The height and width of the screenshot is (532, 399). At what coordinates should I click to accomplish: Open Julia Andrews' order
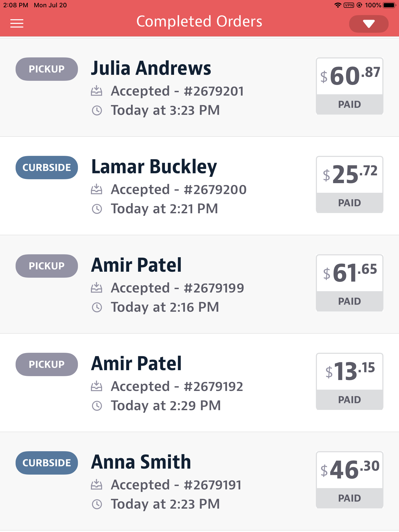pos(151,69)
